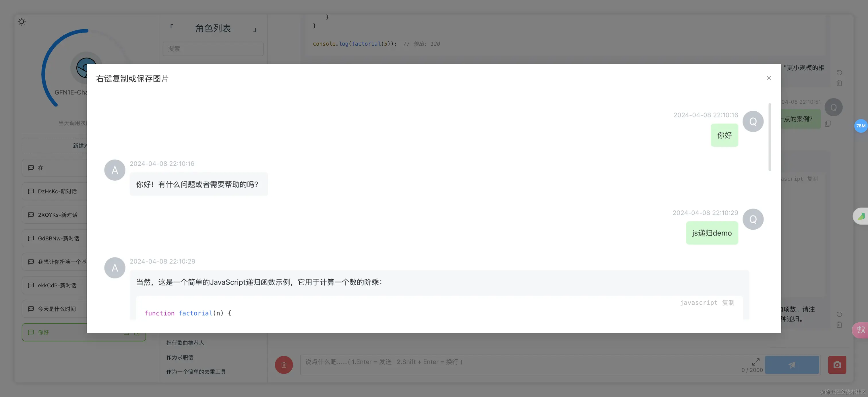Close the 右键复制或保存图片 dialog

click(x=769, y=78)
